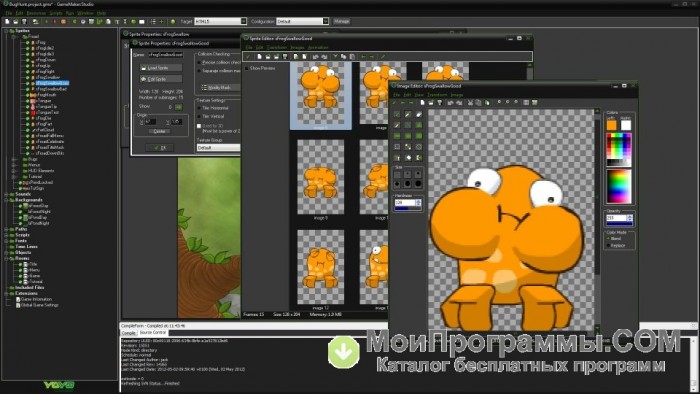Screen dimensions: 700x394
Task: Click the Load Sprite button
Action: (161, 68)
